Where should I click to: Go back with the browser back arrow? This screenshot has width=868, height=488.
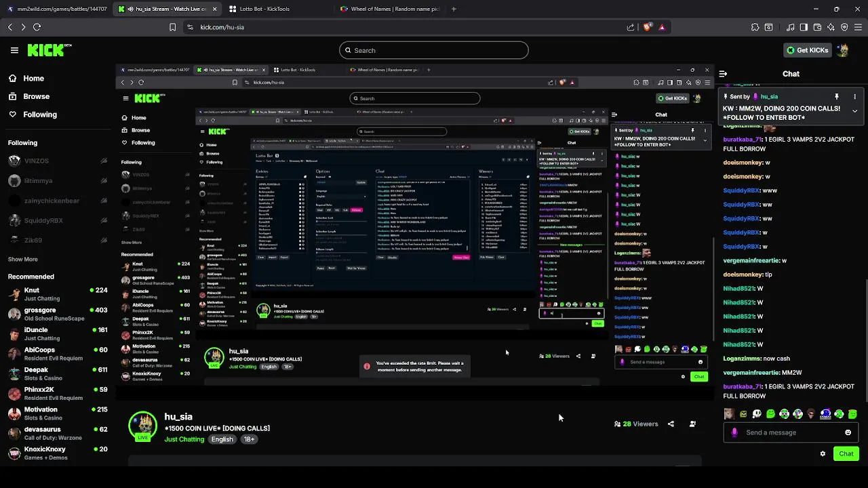coord(10,27)
